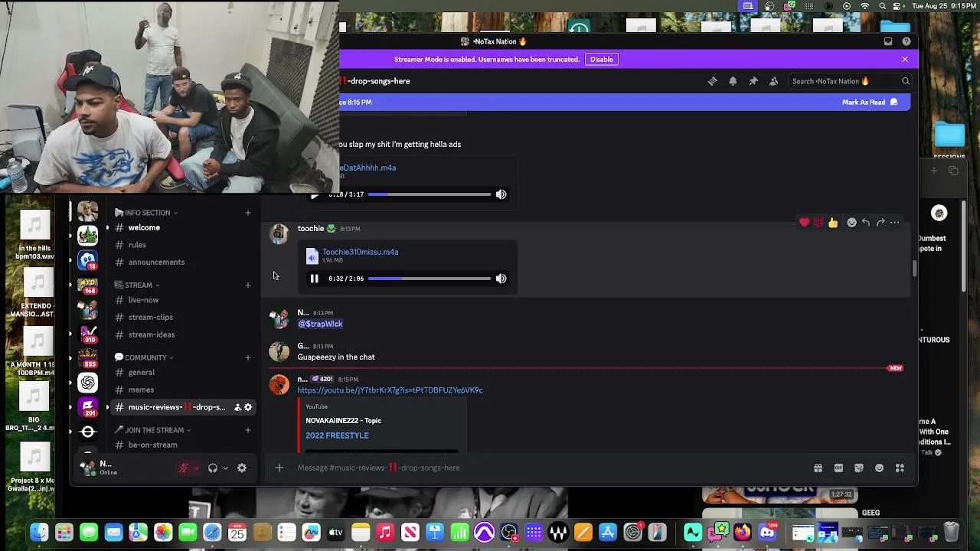Add channel to INFO SECTION category
Image resolution: width=980 pixels, height=551 pixels.
(247, 213)
